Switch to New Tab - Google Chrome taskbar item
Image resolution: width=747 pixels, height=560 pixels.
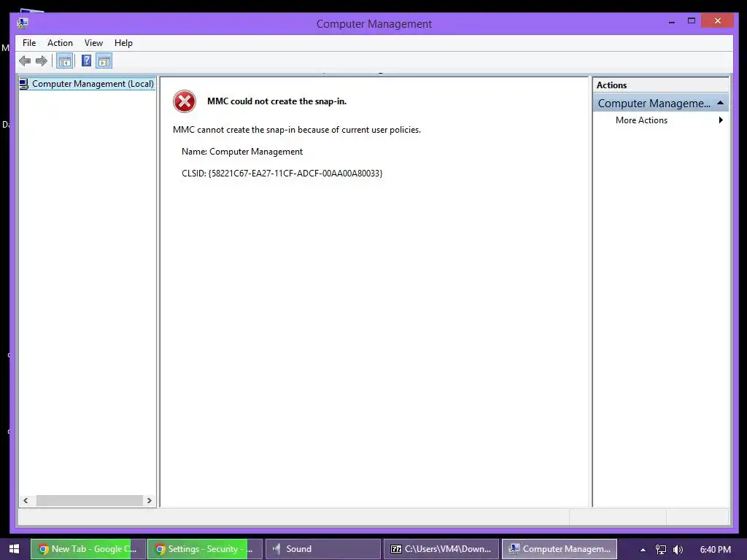pyautogui.click(x=88, y=549)
